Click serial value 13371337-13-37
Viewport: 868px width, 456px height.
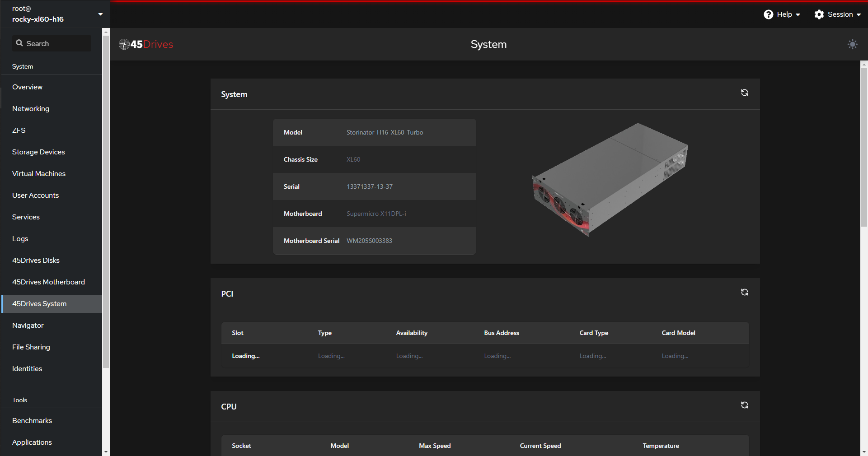coord(369,186)
